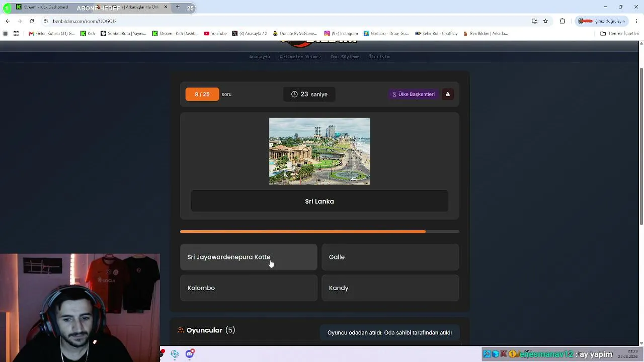Open the browser extensions puzzle icon

(x=562, y=21)
